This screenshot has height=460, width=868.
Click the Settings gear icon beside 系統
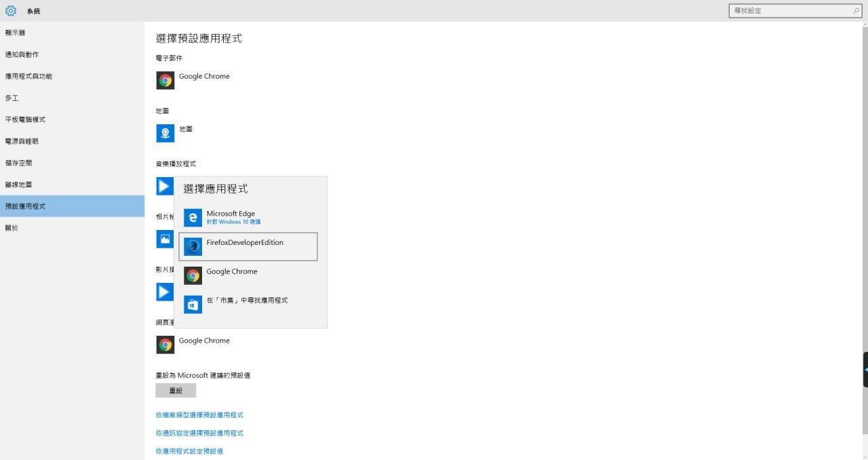click(10, 11)
